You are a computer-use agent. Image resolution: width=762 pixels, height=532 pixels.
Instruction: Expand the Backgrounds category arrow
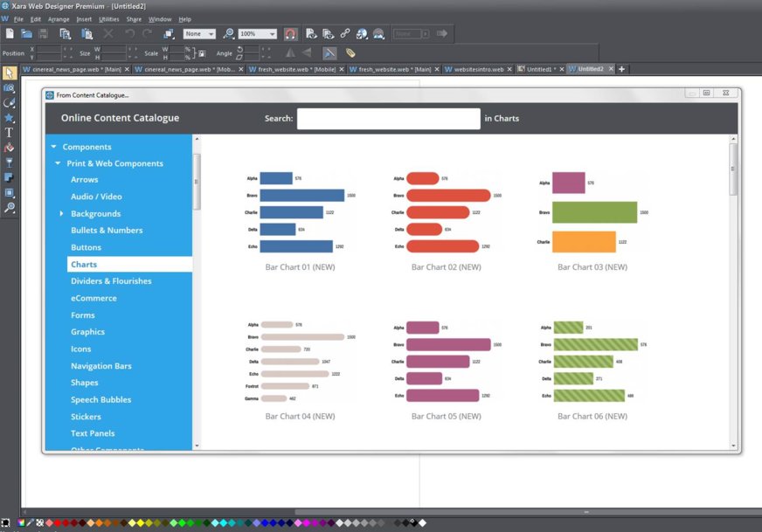click(61, 214)
